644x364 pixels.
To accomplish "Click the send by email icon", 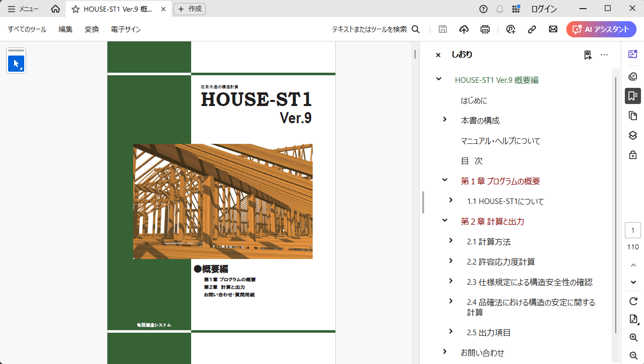I will [553, 29].
